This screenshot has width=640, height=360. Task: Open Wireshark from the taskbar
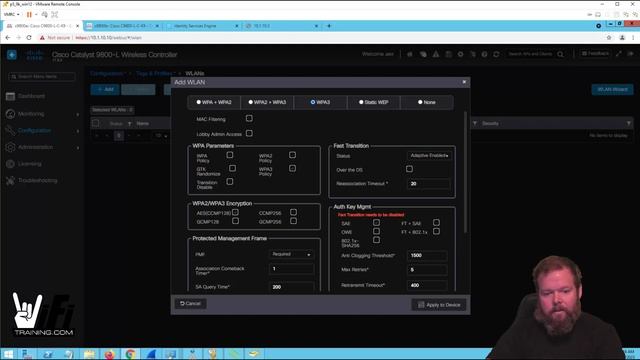point(151,354)
